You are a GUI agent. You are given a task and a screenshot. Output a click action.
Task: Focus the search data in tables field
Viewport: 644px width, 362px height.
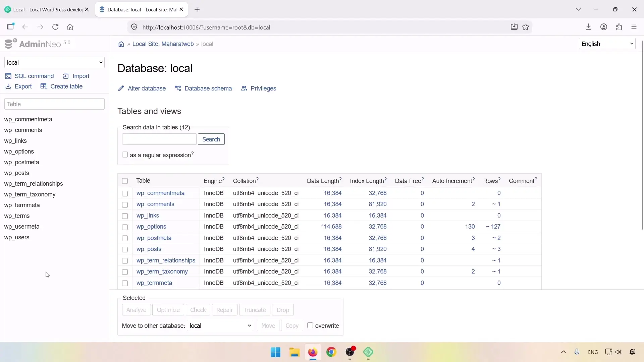(x=159, y=139)
